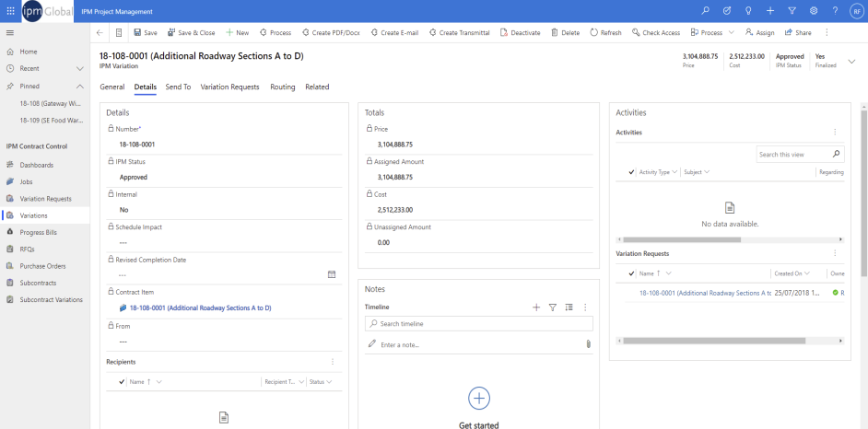The height and width of the screenshot is (429, 868).
Task: Expand the Process flow dropdown chevron
Action: pos(732,32)
